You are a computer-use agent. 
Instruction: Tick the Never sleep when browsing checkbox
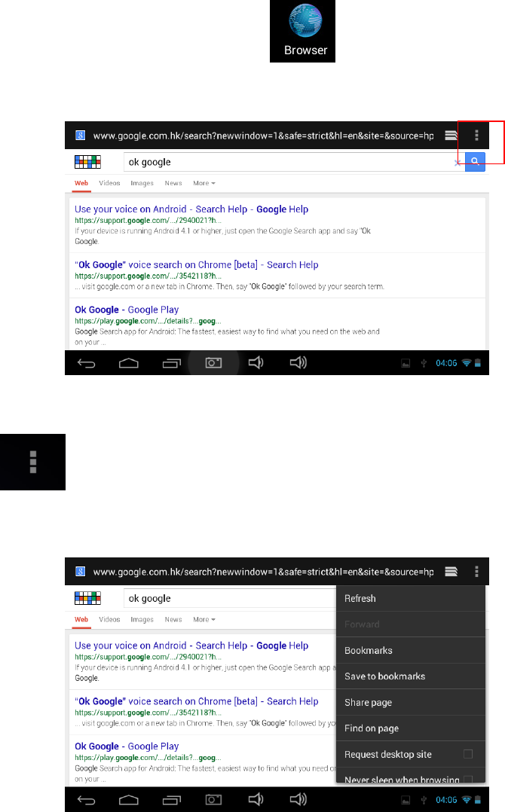point(468,779)
